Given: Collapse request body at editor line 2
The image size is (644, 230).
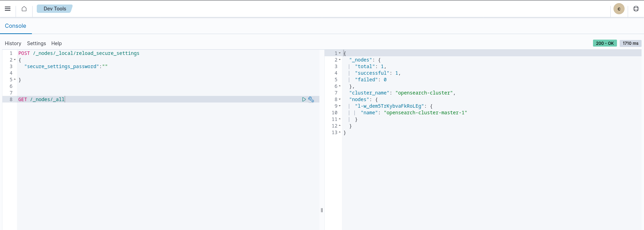Looking at the screenshot, I should click(x=15, y=60).
